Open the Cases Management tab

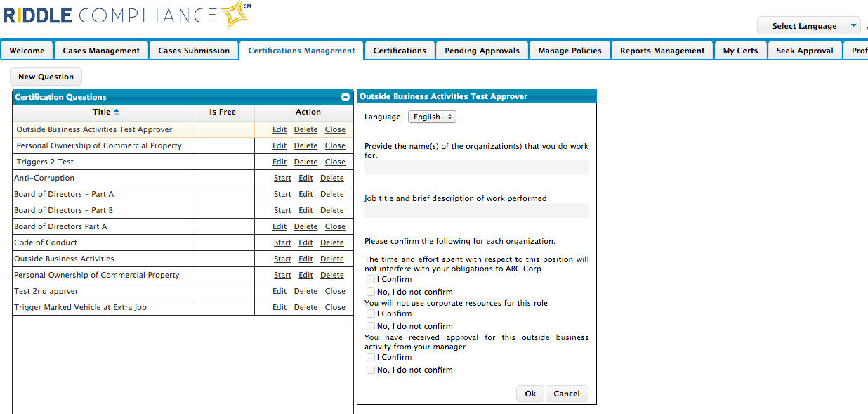click(x=101, y=51)
